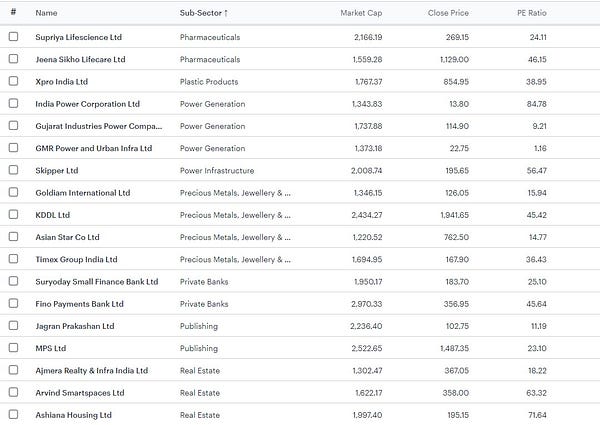Tick the checkbox for Supriya Lifescience Ltd
The image size is (600, 425).
13,37
